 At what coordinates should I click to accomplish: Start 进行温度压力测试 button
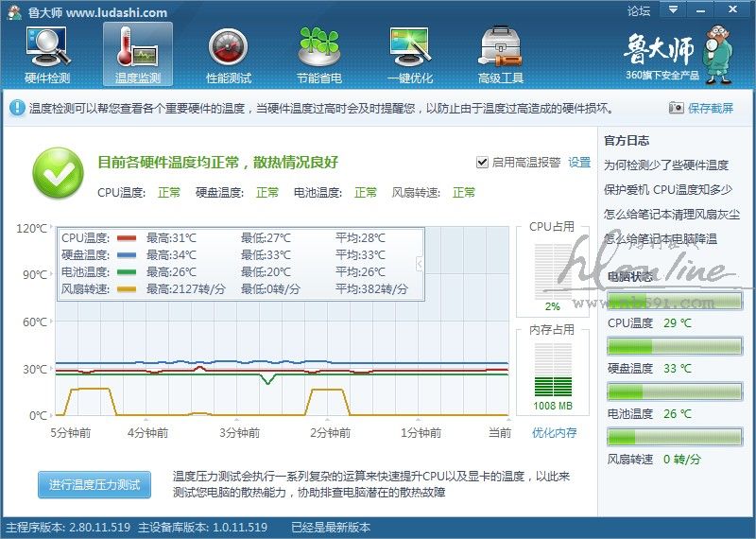click(94, 484)
